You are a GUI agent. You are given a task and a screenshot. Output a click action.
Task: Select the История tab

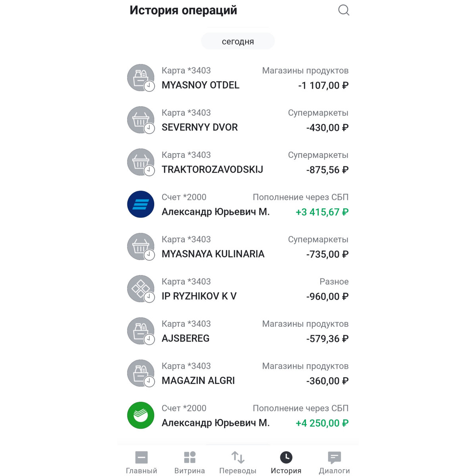click(x=286, y=463)
